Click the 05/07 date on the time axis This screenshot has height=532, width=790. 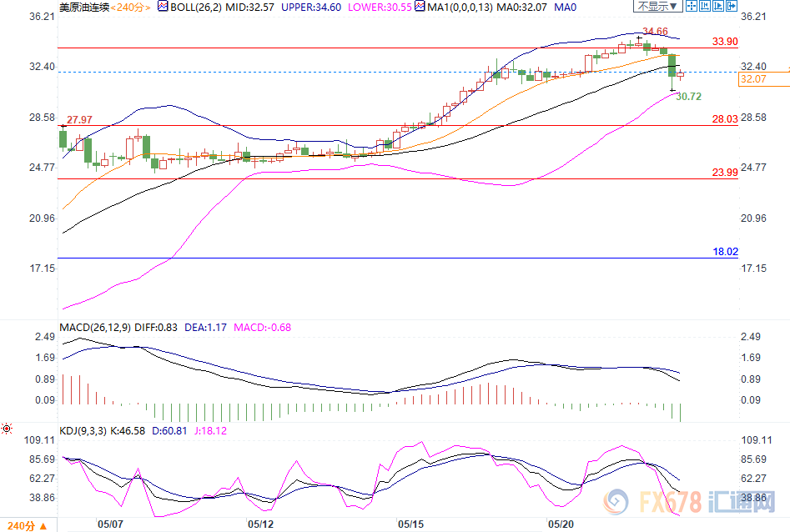110,524
